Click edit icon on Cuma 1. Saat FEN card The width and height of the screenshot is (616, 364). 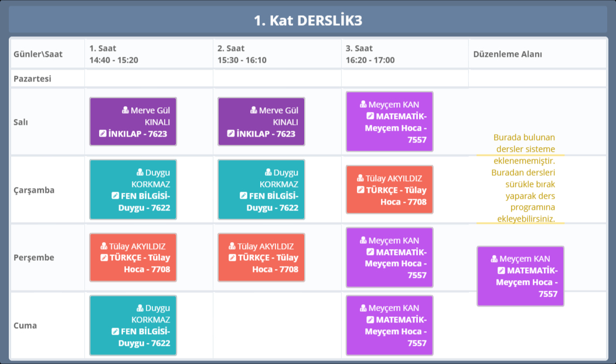tap(115, 331)
